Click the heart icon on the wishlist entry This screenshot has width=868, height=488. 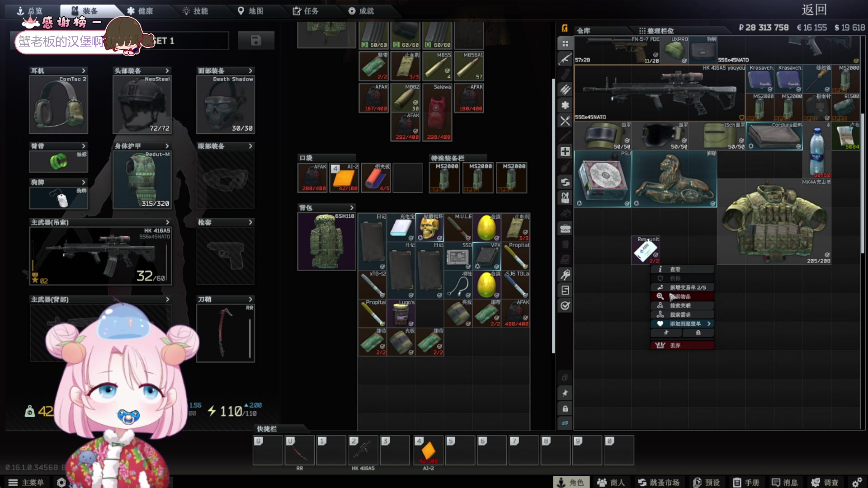coord(660,324)
